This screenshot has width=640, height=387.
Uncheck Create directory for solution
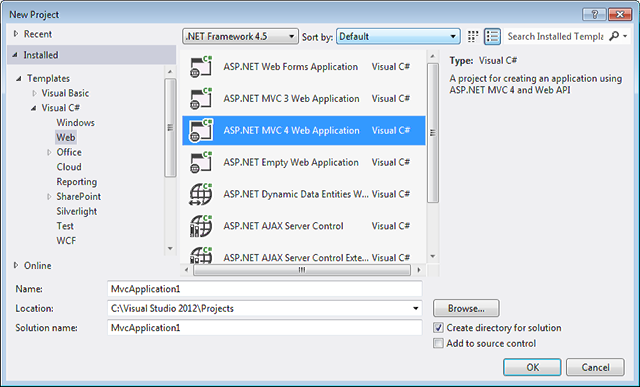point(438,328)
